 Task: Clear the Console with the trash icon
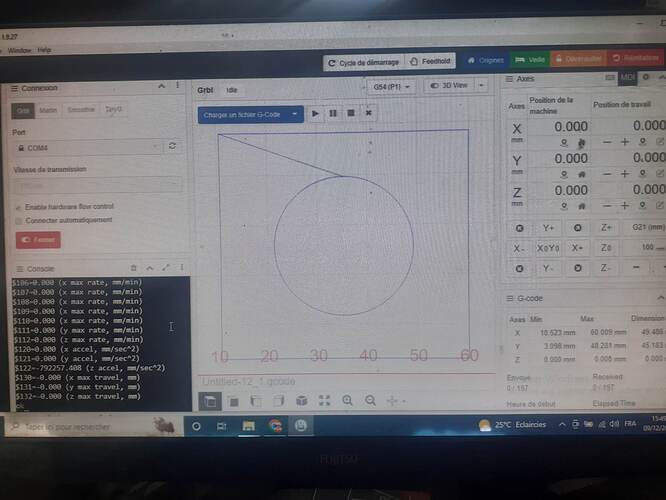tap(133, 268)
